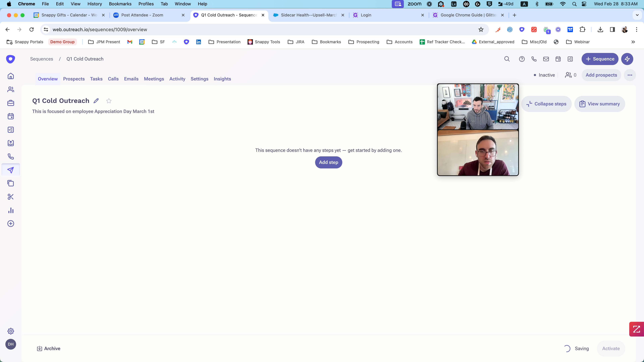This screenshot has width=644, height=362.
Task: Open the task checklist icon in header
Action: [570, 59]
